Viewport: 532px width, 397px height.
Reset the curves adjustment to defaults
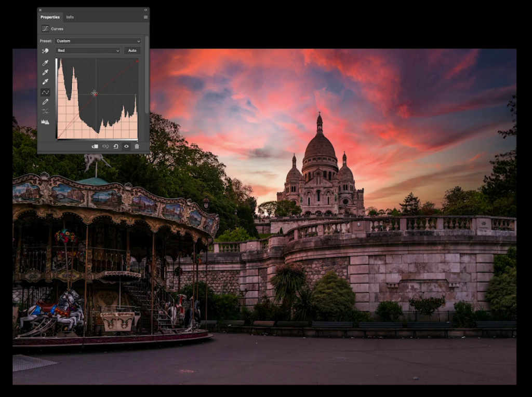(x=116, y=146)
